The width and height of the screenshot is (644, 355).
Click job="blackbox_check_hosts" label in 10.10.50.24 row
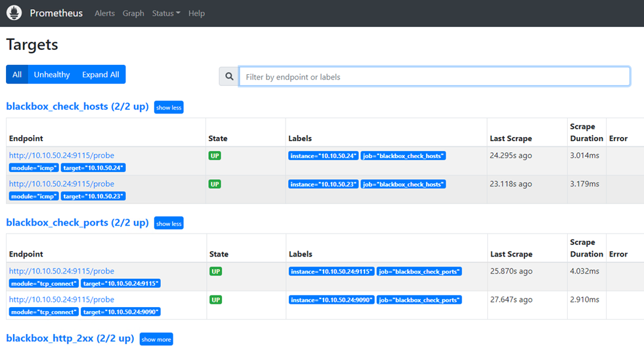pyautogui.click(x=403, y=156)
